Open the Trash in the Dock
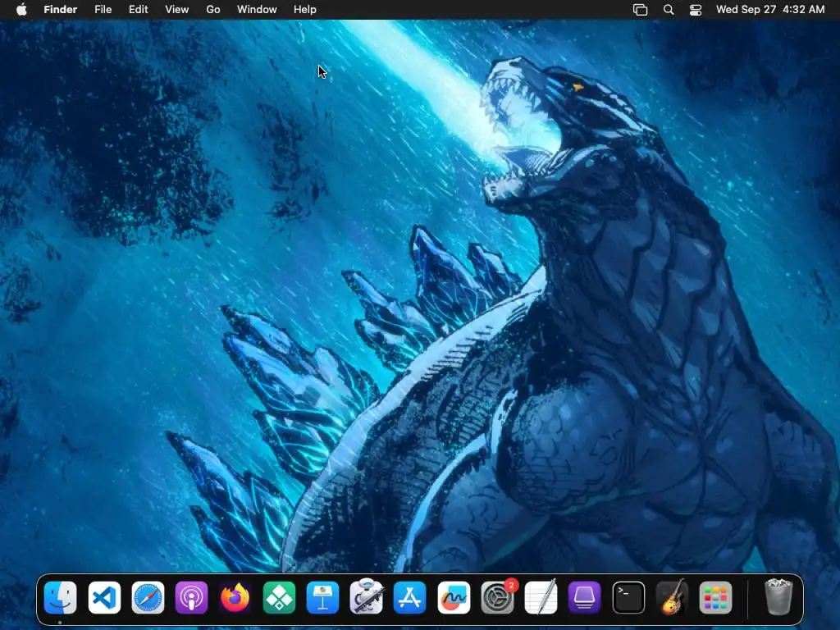 click(778, 596)
